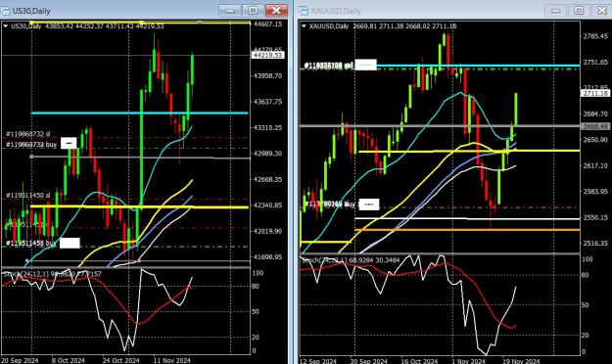Click the 19 Nov 2024 date label on XAUUSD
The height and width of the screenshot is (364, 612).
(x=522, y=361)
